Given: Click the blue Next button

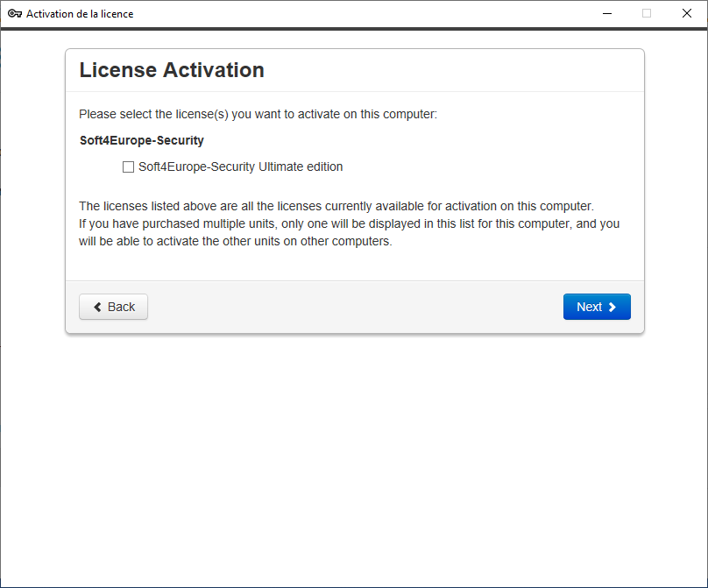Looking at the screenshot, I should click(597, 307).
